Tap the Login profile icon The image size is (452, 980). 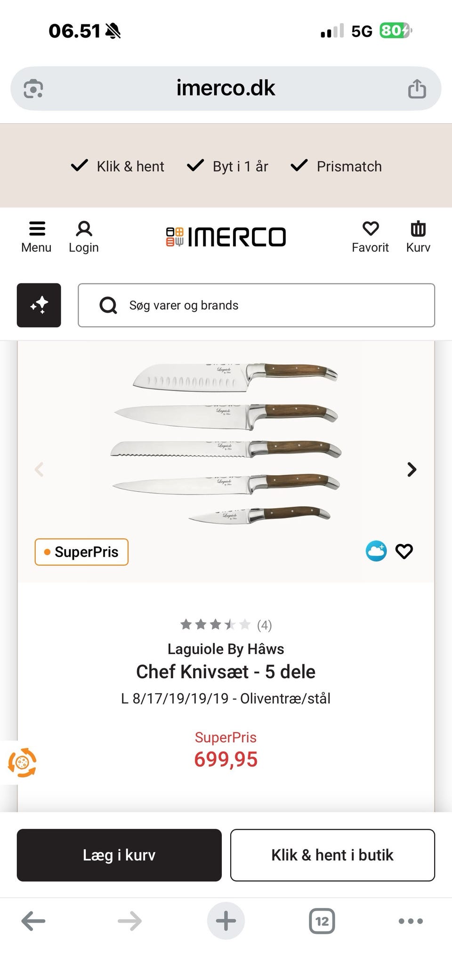tap(84, 236)
